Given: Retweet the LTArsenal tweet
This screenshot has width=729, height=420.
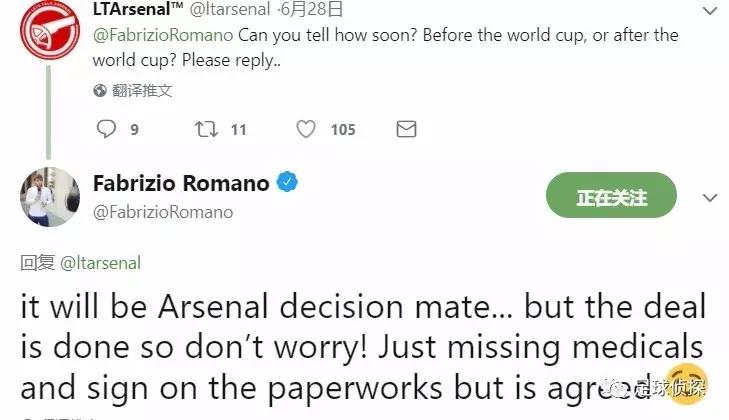Looking at the screenshot, I should pyautogui.click(x=205, y=129).
